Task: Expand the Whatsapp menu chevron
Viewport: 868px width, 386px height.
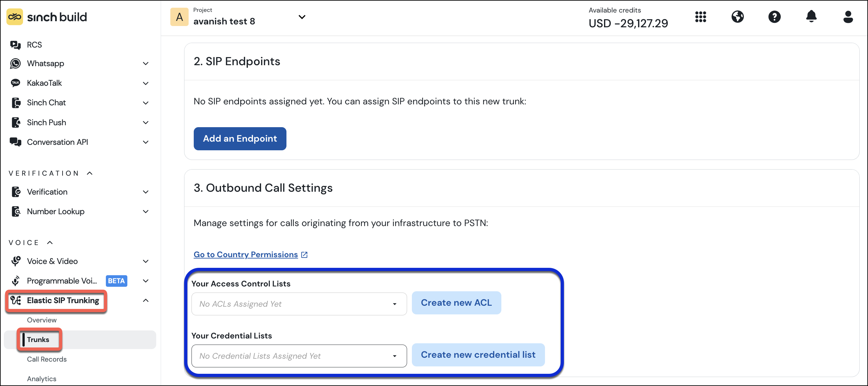Action: [146, 64]
